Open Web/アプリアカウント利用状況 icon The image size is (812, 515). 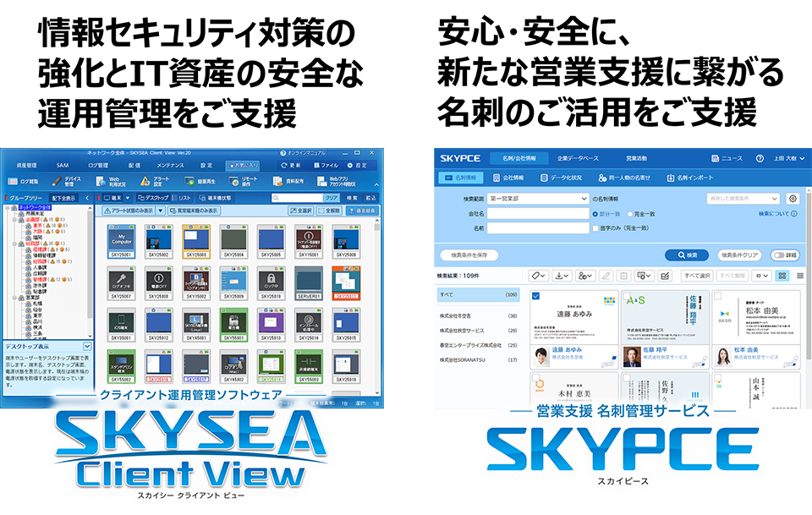tap(322, 182)
